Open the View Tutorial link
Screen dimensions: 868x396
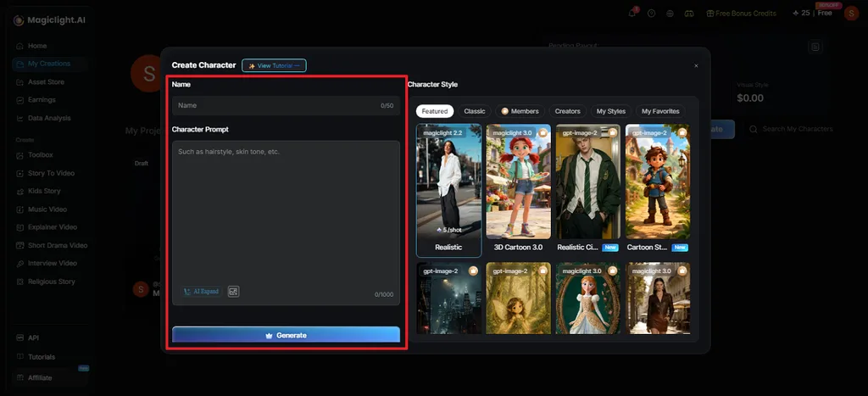point(274,65)
